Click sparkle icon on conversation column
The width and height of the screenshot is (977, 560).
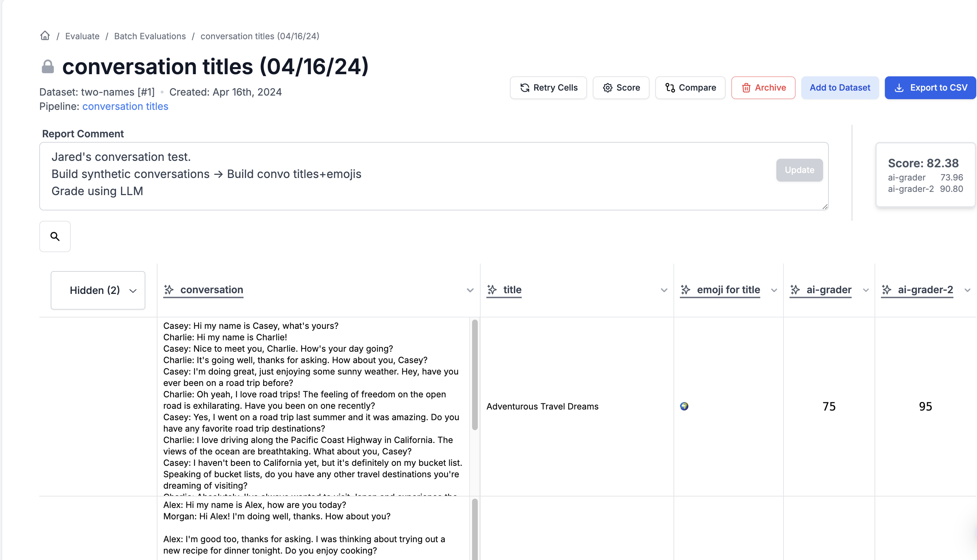click(169, 290)
